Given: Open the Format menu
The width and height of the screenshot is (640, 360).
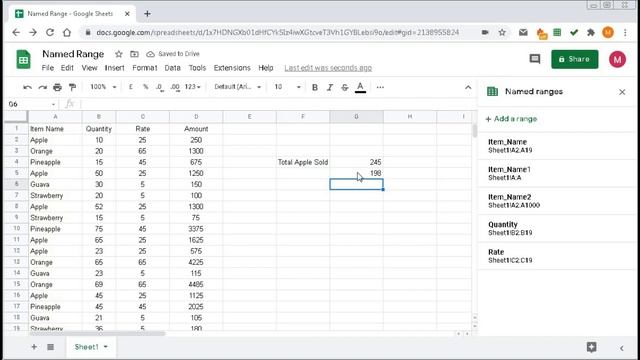Looking at the screenshot, I should click(144, 68).
